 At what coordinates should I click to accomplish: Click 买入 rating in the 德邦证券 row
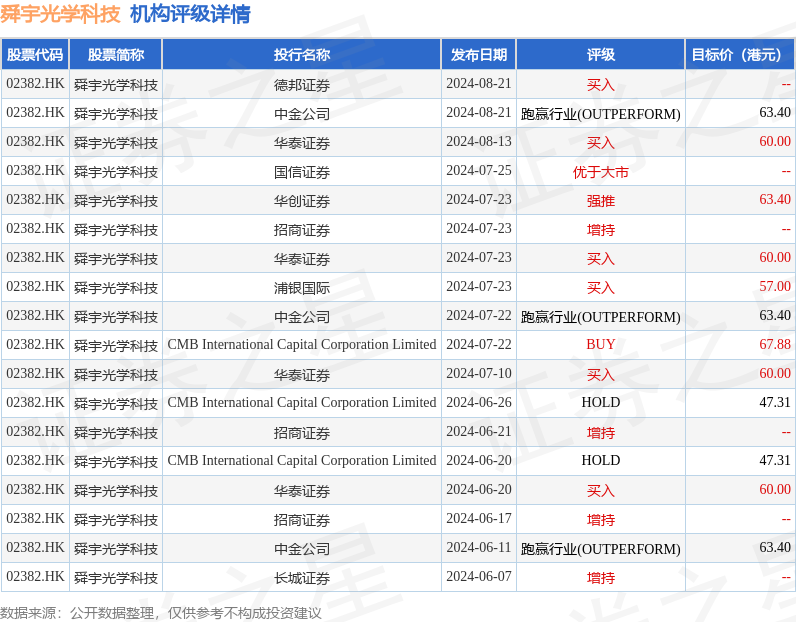click(x=601, y=85)
